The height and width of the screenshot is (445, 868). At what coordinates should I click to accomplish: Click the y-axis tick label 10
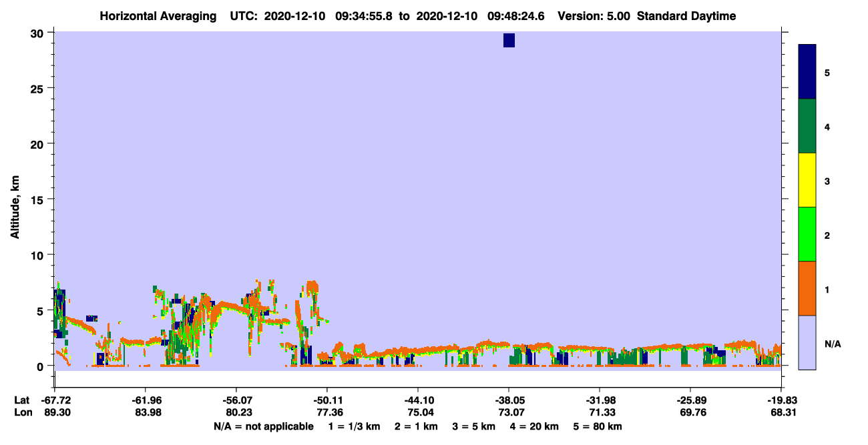click(37, 255)
